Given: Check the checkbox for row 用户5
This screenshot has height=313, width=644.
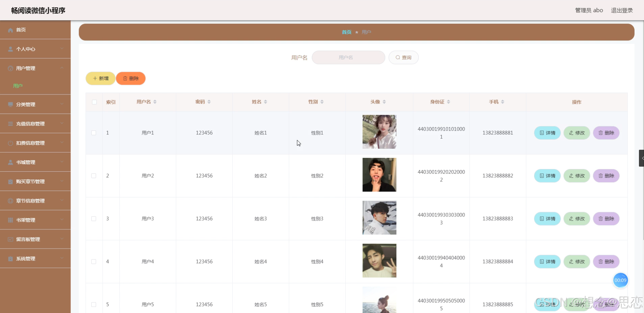Looking at the screenshot, I should click(94, 305).
